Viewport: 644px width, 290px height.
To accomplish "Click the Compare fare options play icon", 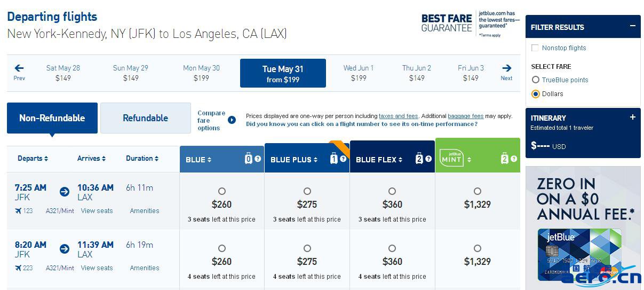I will pos(232,120).
